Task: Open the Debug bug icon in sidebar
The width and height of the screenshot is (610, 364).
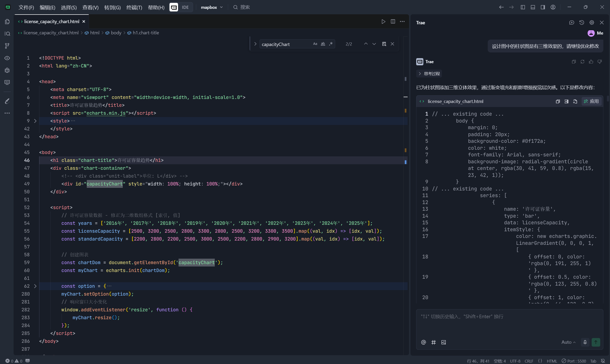Action: [7, 70]
